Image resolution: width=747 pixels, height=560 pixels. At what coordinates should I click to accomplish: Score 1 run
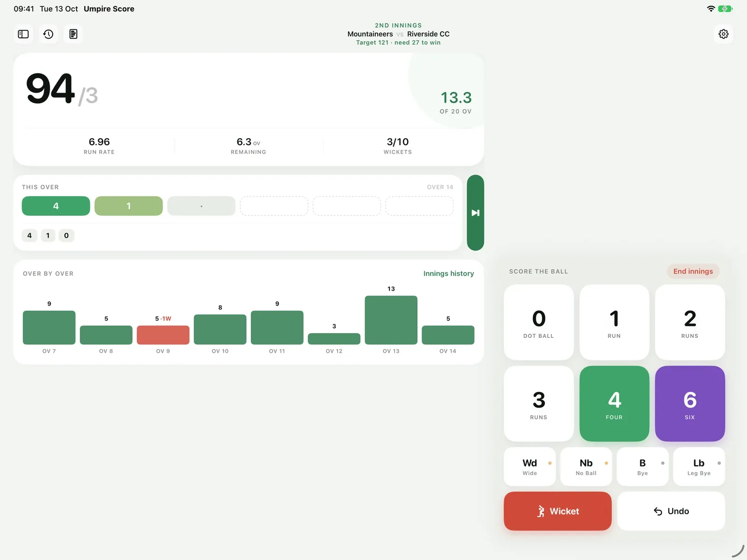614,322
